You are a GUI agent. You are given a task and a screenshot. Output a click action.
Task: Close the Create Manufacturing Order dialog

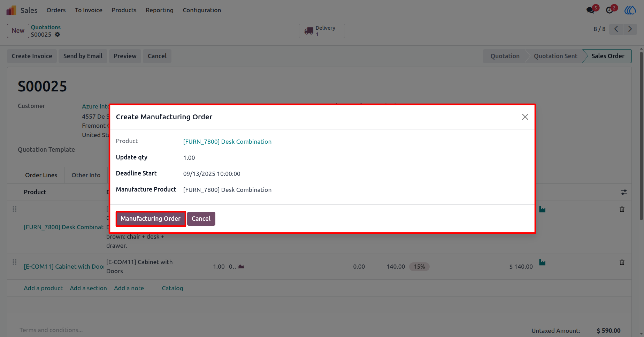coord(525,117)
